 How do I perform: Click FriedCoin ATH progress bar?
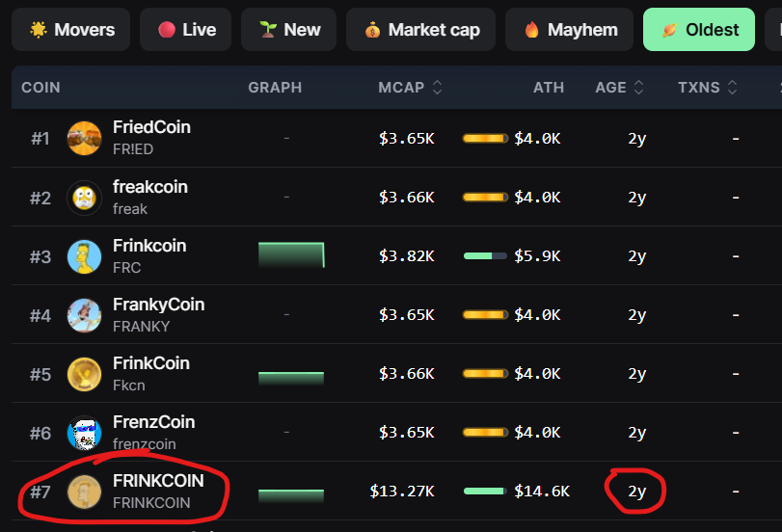point(485,138)
